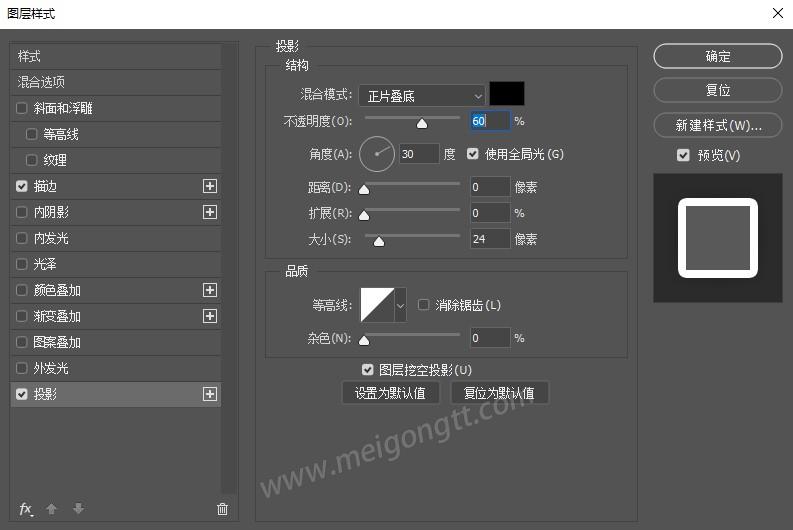Open the 混合选项 section
This screenshot has width=793, height=530.
coord(116,82)
